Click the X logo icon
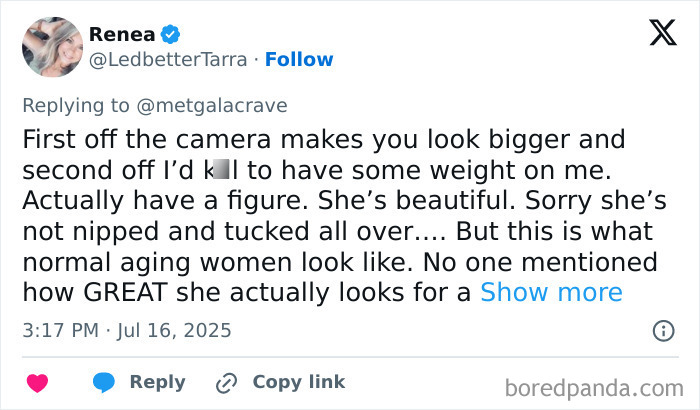 tap(662, 34)
